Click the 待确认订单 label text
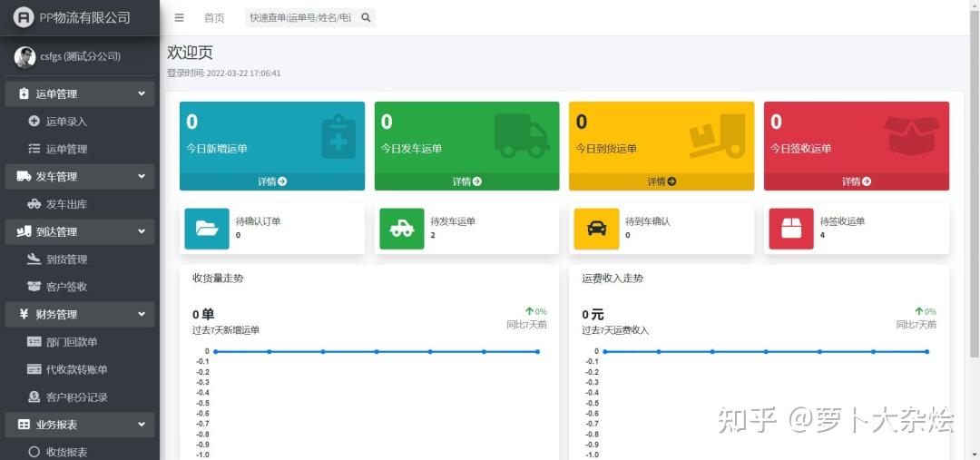This screenshot has width=980, height=460. click(x=258, y=221)
